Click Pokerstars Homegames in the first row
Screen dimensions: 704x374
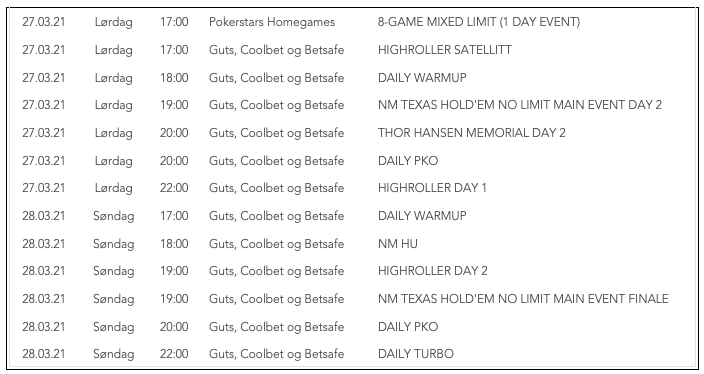[x=272, y=22]
